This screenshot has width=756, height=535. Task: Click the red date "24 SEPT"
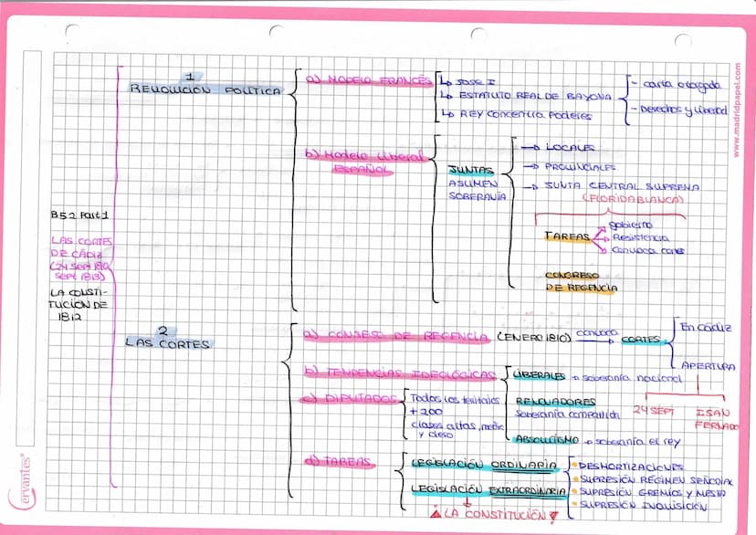tap(653, 411)
